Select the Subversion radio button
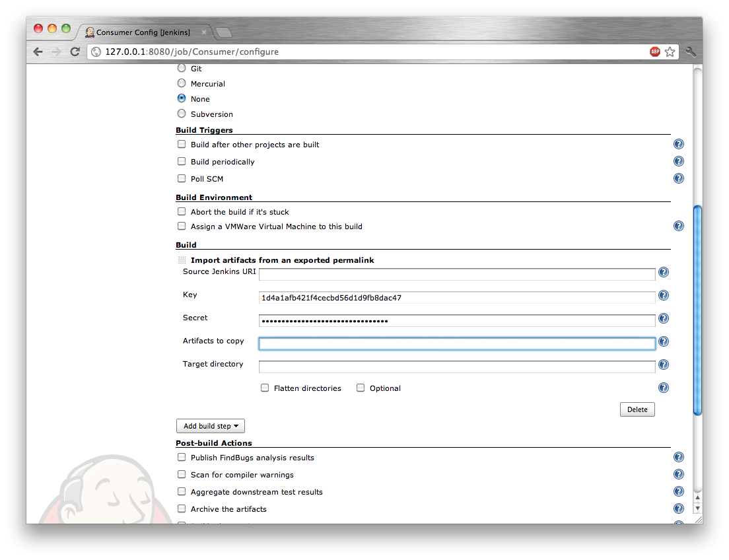 (182, 114)
